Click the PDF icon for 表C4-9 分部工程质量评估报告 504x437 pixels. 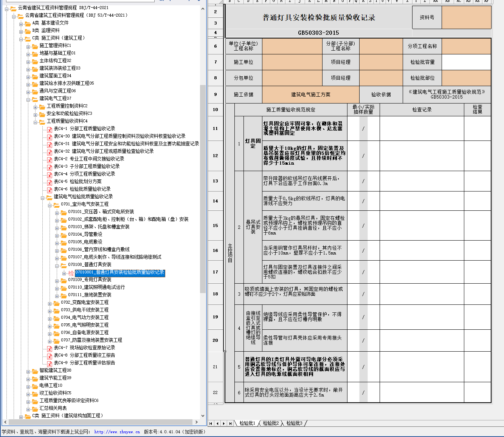coord(49,364)
